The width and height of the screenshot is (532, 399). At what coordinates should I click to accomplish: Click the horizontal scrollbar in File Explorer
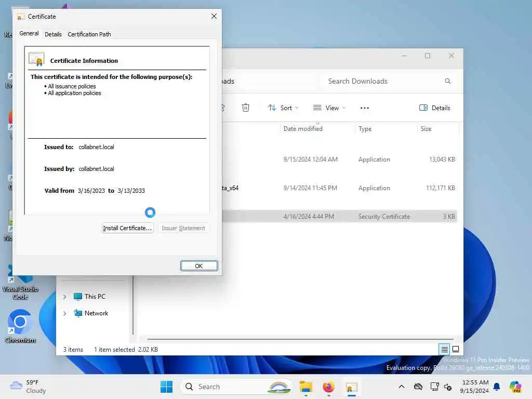300,339
